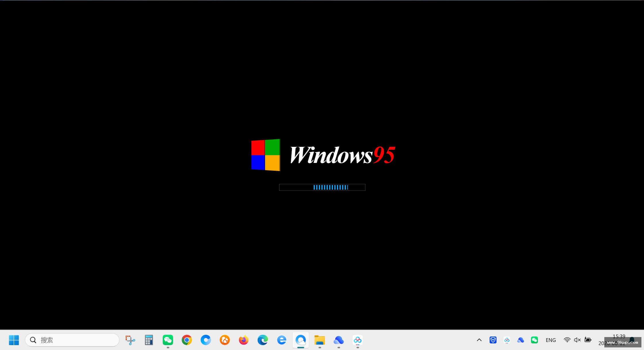Open the battery status icon
This screenshot has width=644, height=350.
(588, 340)
